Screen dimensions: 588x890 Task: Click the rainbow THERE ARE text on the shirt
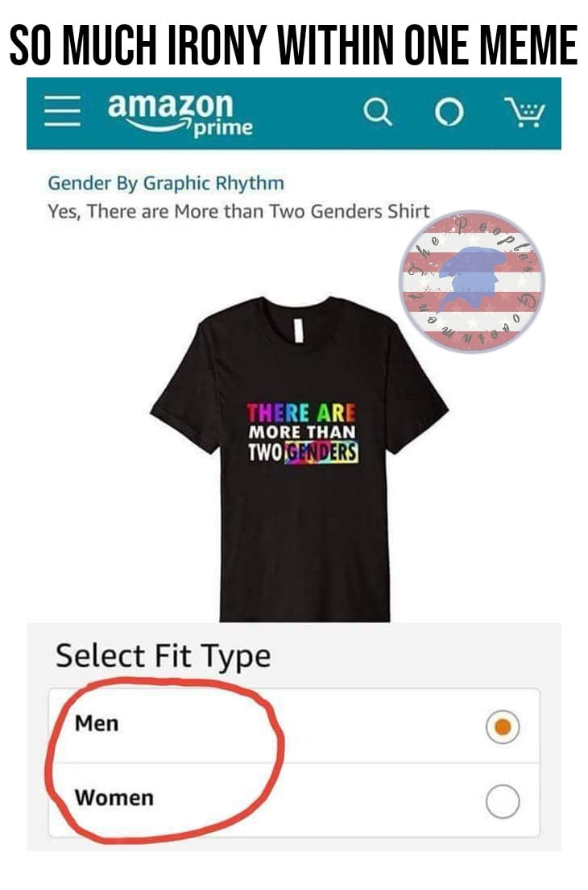tap(301, 413)
